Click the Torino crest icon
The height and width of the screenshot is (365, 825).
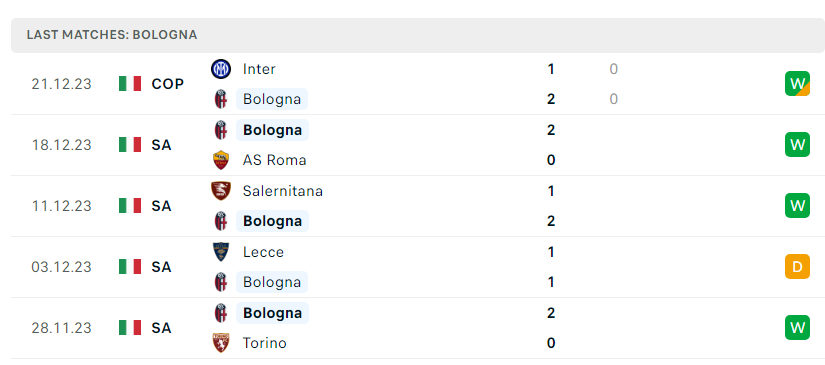pos(220,343)
